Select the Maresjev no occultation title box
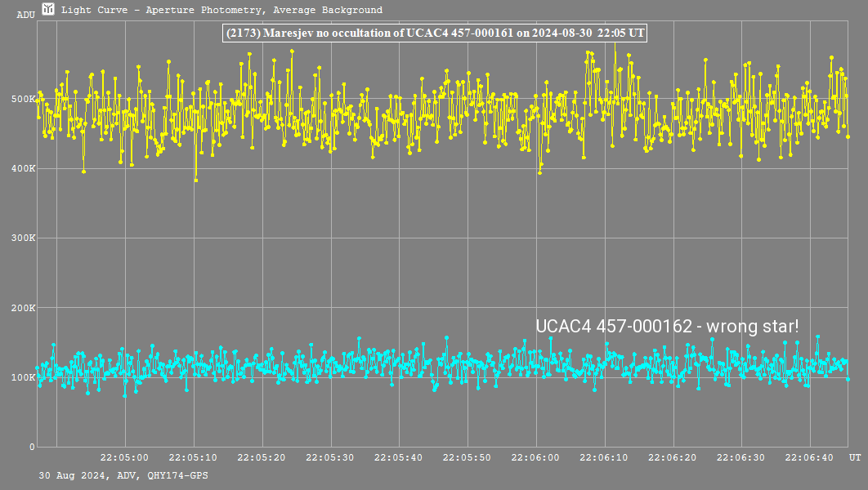Viewport: 868px width, 490px height. pos(435,33)
